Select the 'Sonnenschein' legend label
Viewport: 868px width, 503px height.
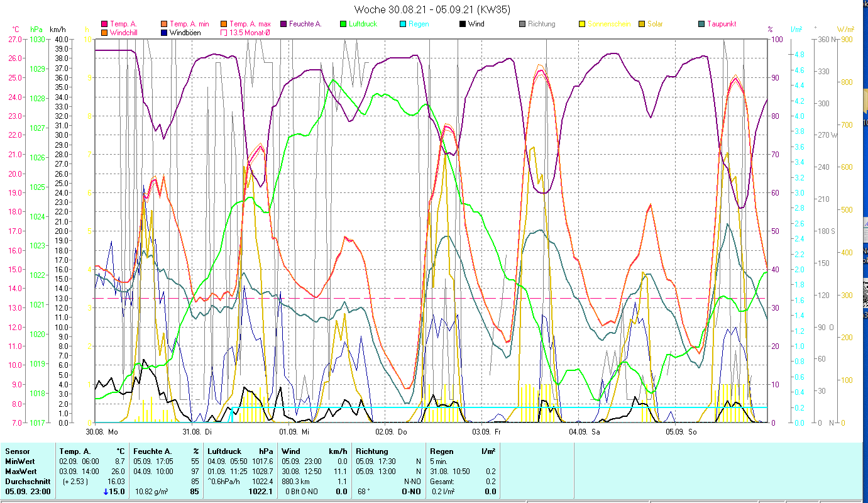tap(610, 24)
